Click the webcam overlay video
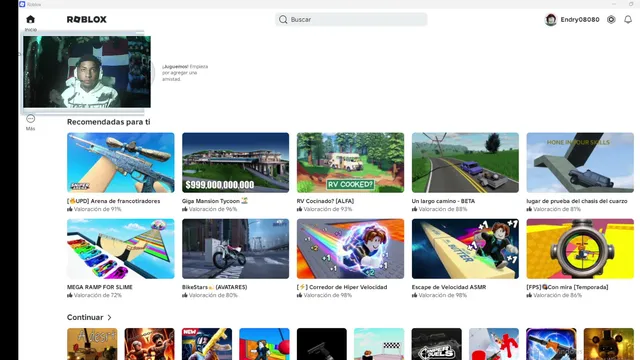Screen dimensions: 640x360 87,72
